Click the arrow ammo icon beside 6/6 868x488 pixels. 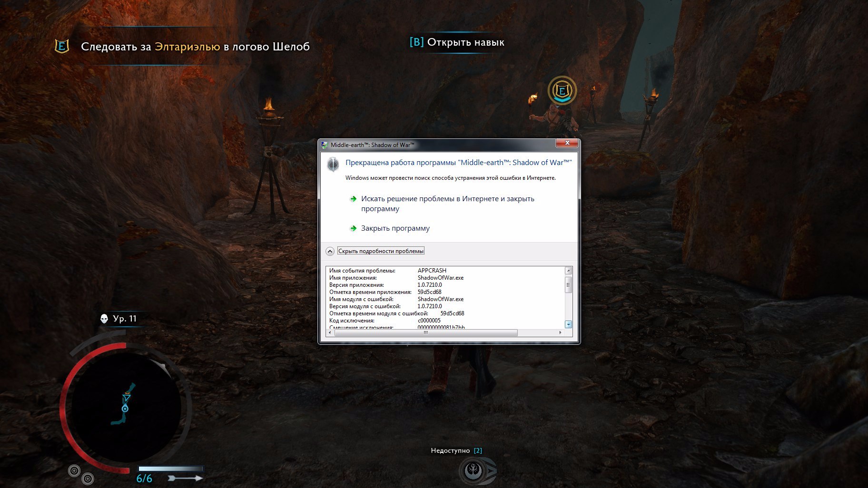tap(186, 478)
